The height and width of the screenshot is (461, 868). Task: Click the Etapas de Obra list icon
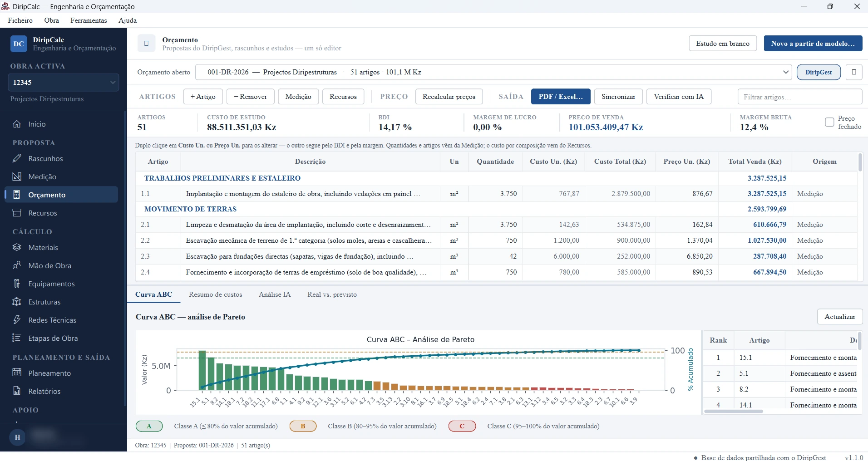[x=17, y=338]
